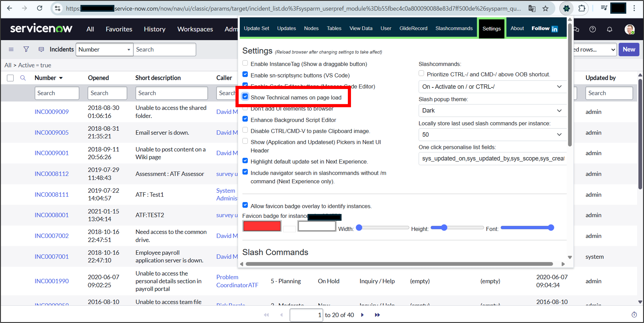Open the Problem CoordinatorATF caller link

pyautogui.click(x=237, y=281)
